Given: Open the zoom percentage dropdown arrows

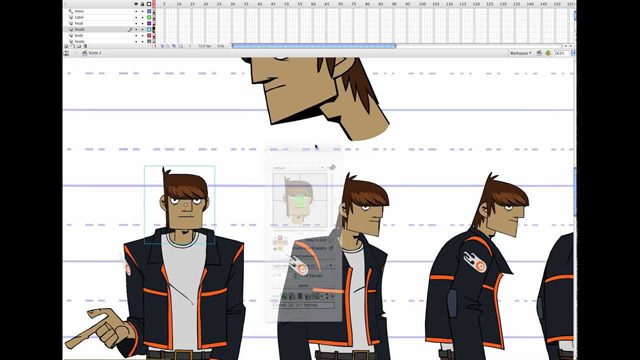Looking at the screenshot, I should pos(573,53).
